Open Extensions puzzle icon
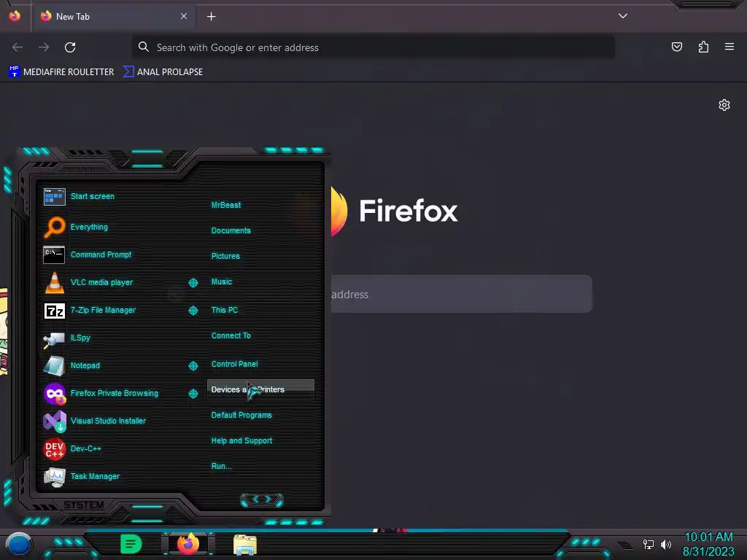The height and width of the screenshot is (560, 747). point(704,47)
